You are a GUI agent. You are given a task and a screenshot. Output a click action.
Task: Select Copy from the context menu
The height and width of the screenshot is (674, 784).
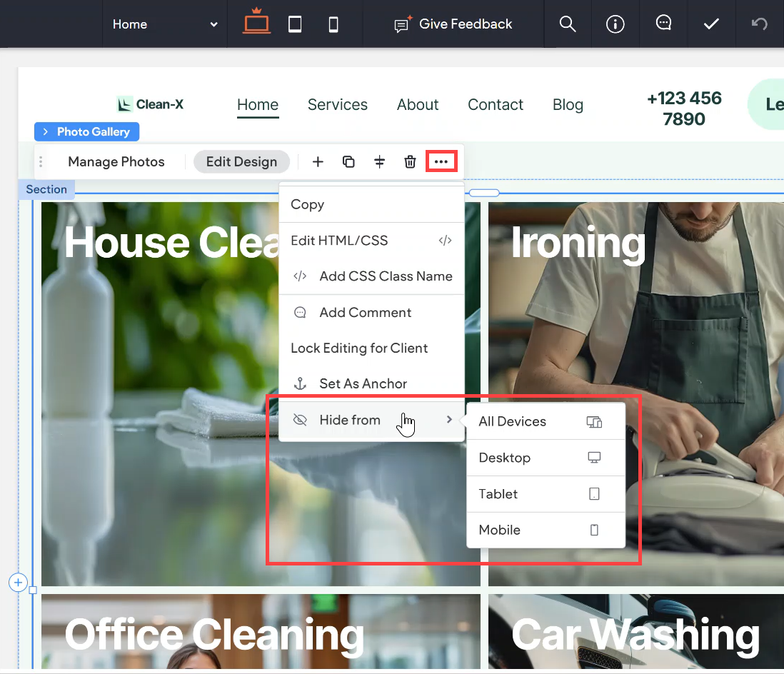click(x=307, y=204)
